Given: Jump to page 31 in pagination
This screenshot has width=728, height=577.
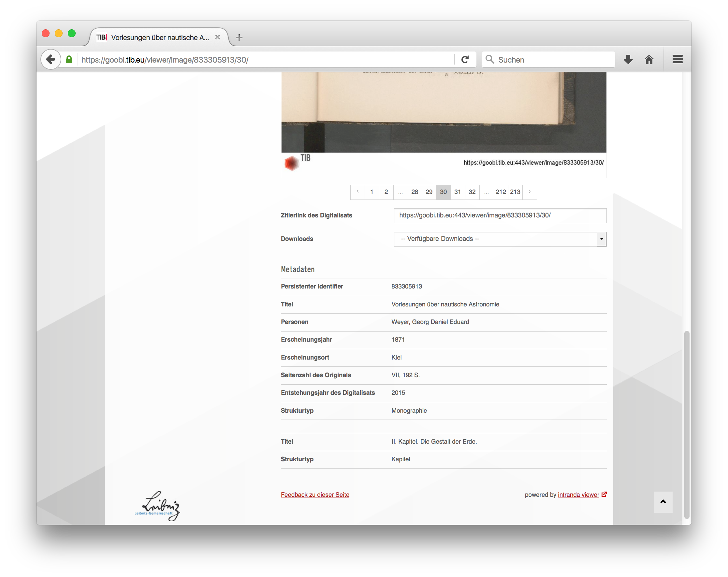Looking at the screenshot, I should [x=458, y=192].
